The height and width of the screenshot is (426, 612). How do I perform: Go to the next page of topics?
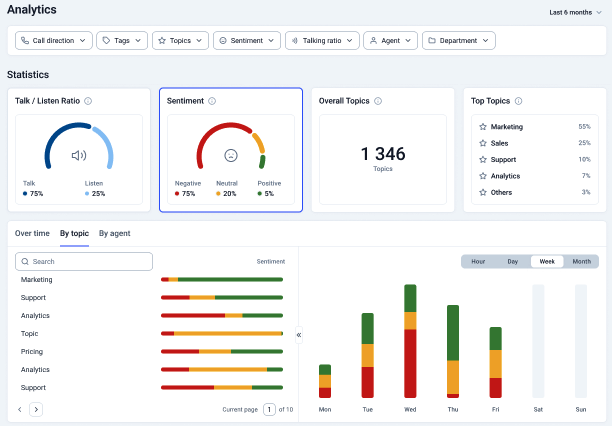tap(36, 409)
